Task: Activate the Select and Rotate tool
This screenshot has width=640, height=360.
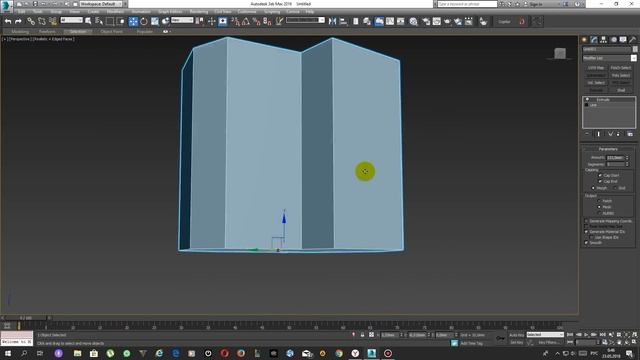Action: (x=144, y=21)
